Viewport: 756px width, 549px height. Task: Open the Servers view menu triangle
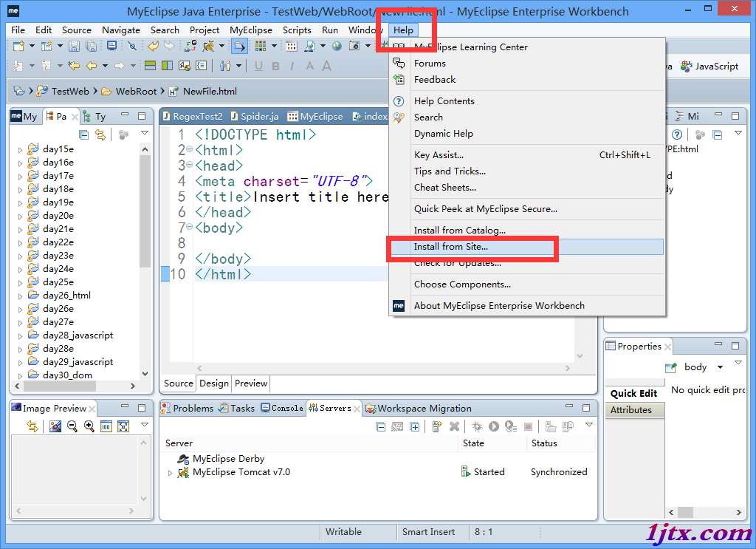click(589, 425)
